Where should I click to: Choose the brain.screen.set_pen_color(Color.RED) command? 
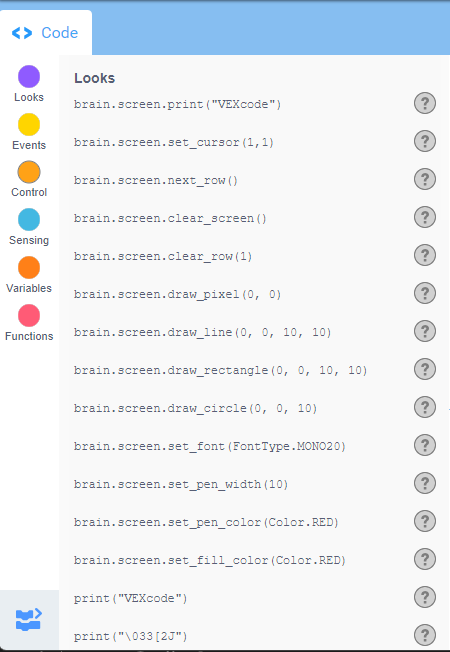pos(206,523)
